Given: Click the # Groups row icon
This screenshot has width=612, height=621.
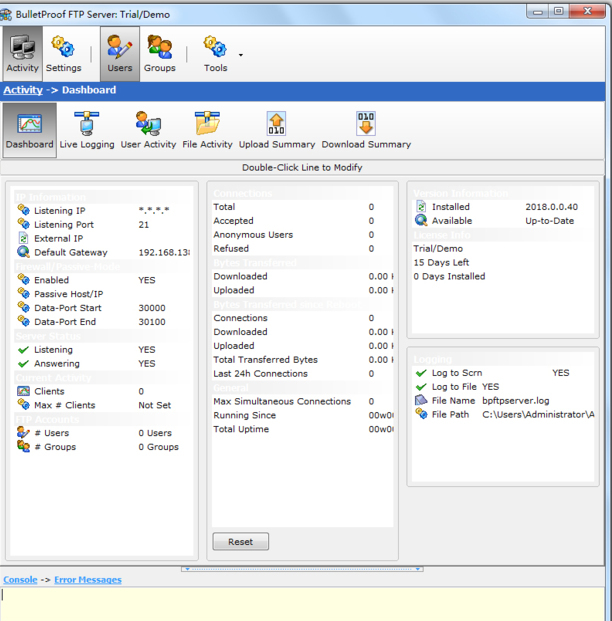Looking at the screenshot, I should click(x=23, y=446).
